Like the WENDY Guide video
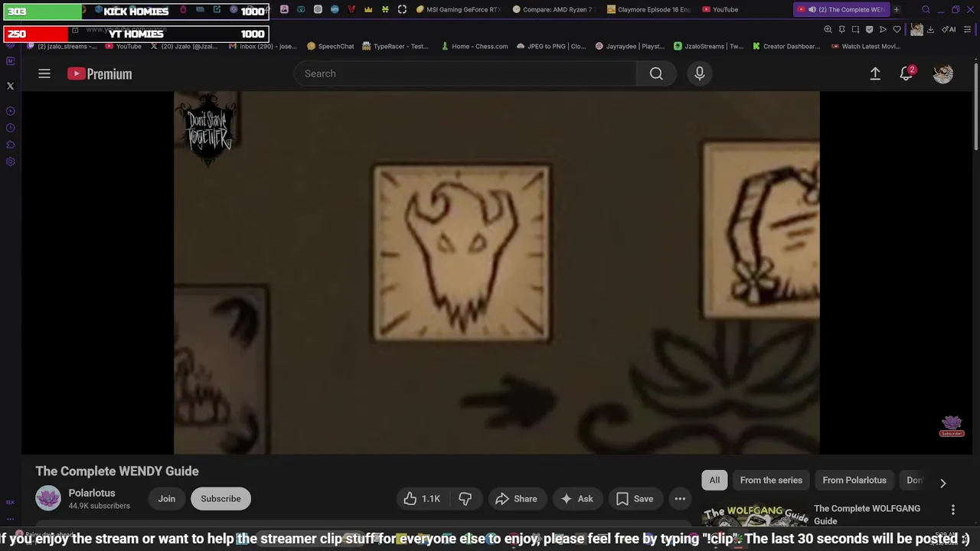Image resolution: width=980 pixels, height=551 pixels. point(422,499)
